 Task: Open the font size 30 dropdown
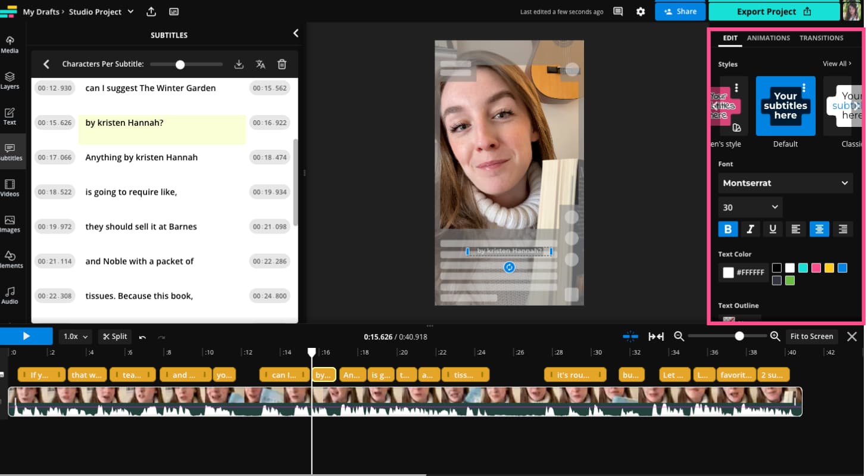(750, 207)
